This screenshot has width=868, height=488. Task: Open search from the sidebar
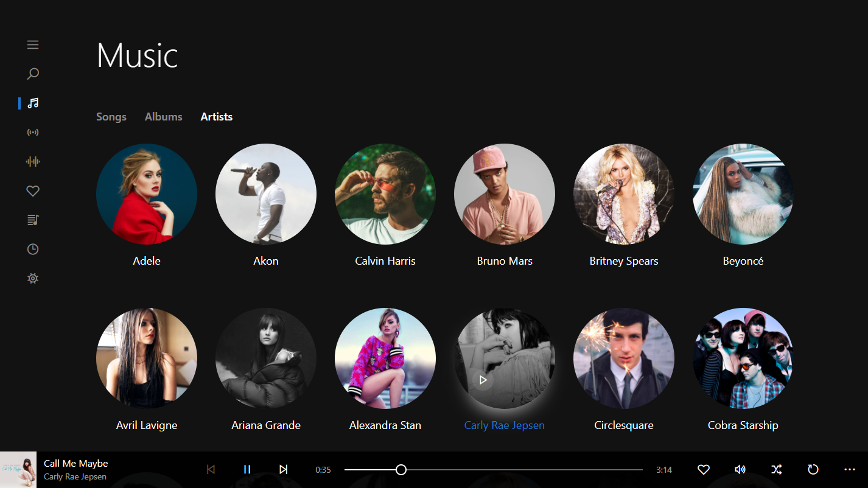(33, 74)
